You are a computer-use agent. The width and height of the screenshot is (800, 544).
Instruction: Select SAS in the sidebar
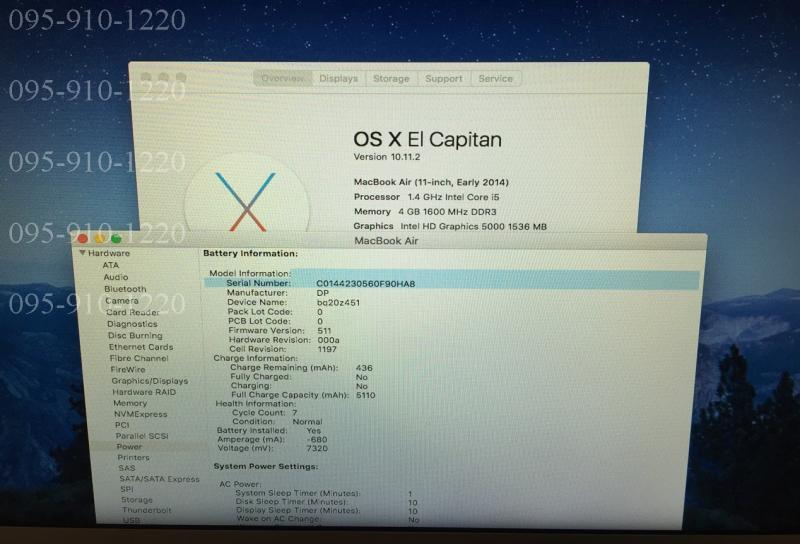pyautogui.click(x=127, y=468)
